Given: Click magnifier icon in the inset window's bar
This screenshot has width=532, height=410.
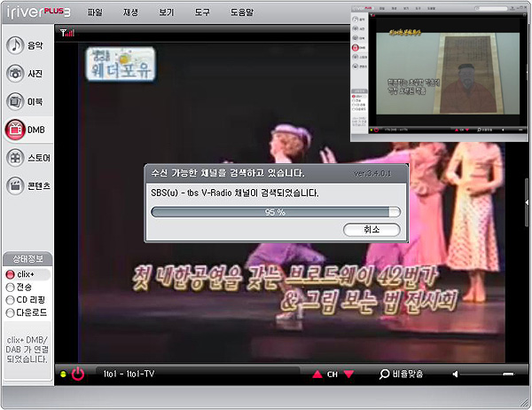Looking at the screenshot, I should click(x=479, y=130).
